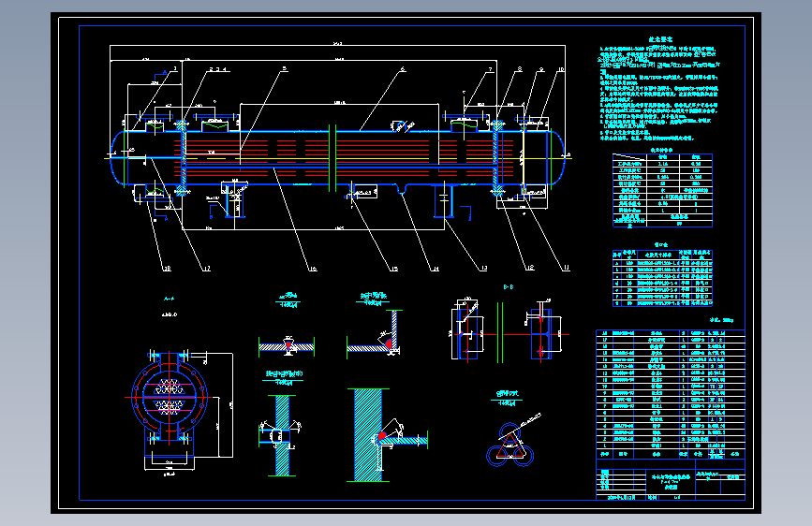Pick part balloon number 10
The width and height of the screenshot is (812, 526).
click(560, 69)
